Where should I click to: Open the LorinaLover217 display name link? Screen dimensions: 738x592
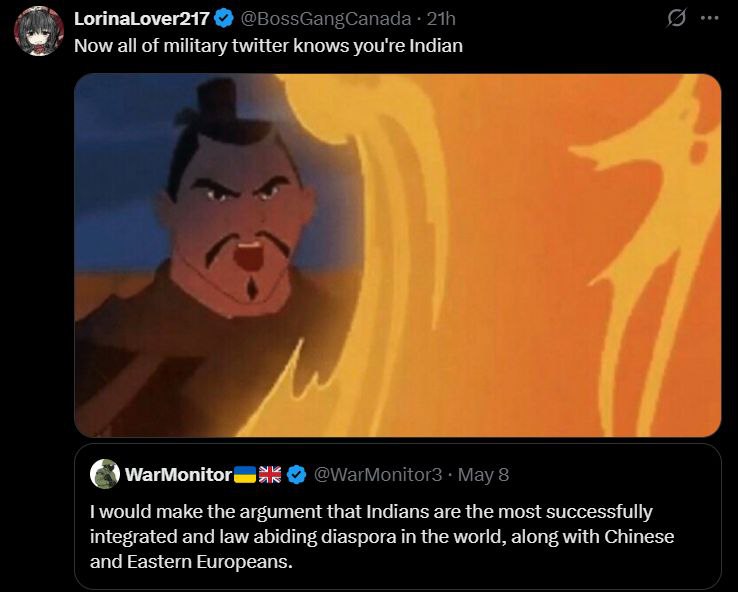[142, 19]
